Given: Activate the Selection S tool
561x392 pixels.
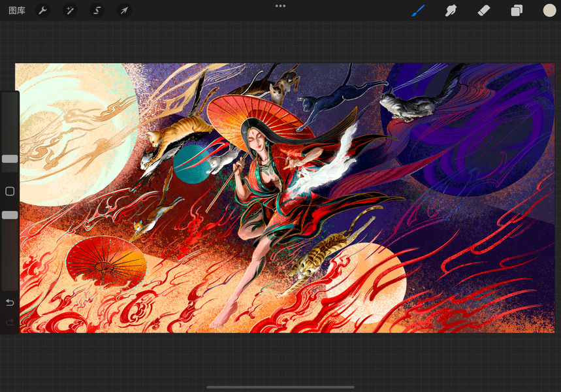Looking at the screenshot, I should click(97, 10).
